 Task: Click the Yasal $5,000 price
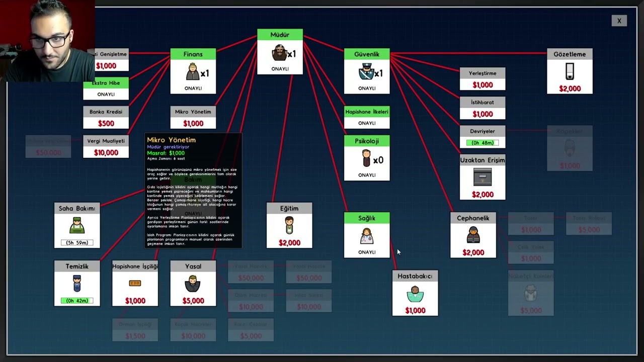(193, 301)
